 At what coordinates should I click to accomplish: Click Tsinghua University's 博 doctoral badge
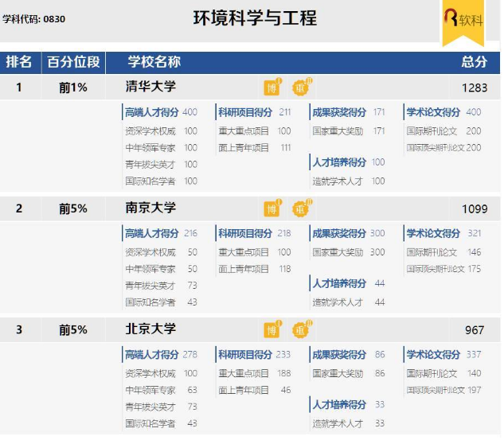272,88
